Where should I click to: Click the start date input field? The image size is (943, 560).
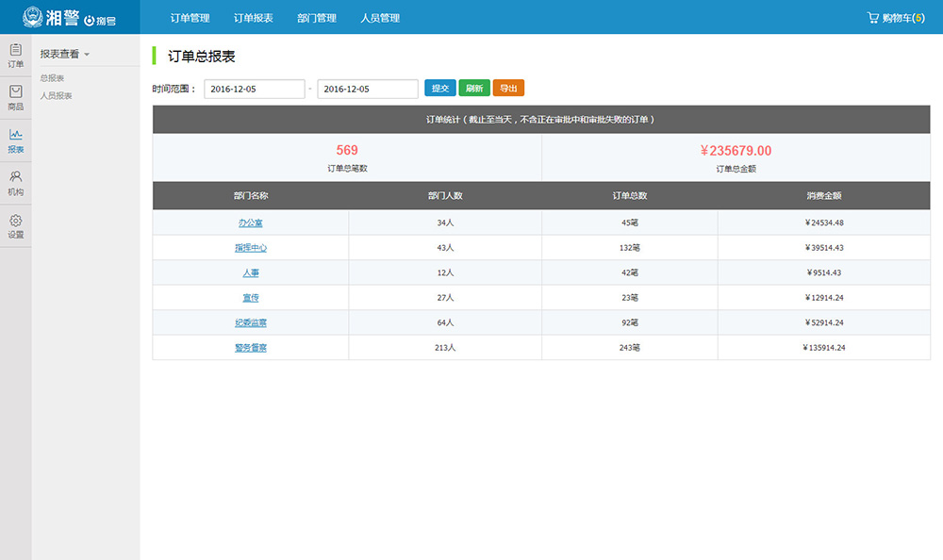255,89
